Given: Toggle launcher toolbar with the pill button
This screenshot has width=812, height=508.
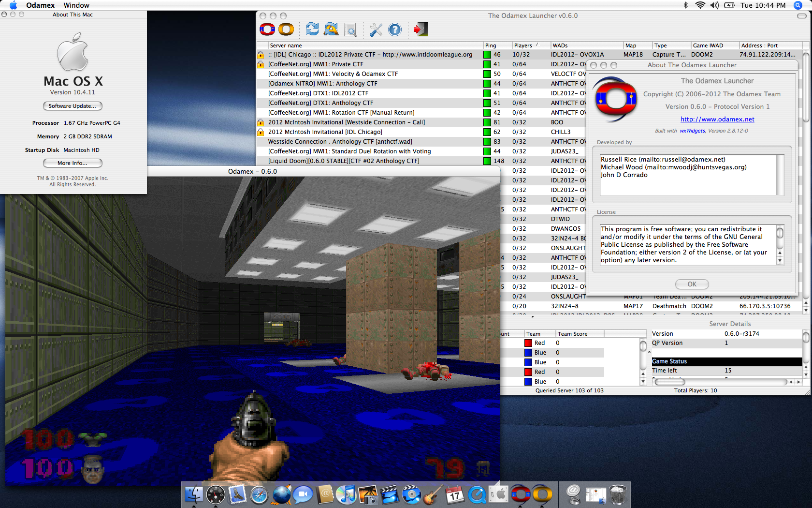Looking at the screenshot, I should pyautogui.click(x=801, y=16).
